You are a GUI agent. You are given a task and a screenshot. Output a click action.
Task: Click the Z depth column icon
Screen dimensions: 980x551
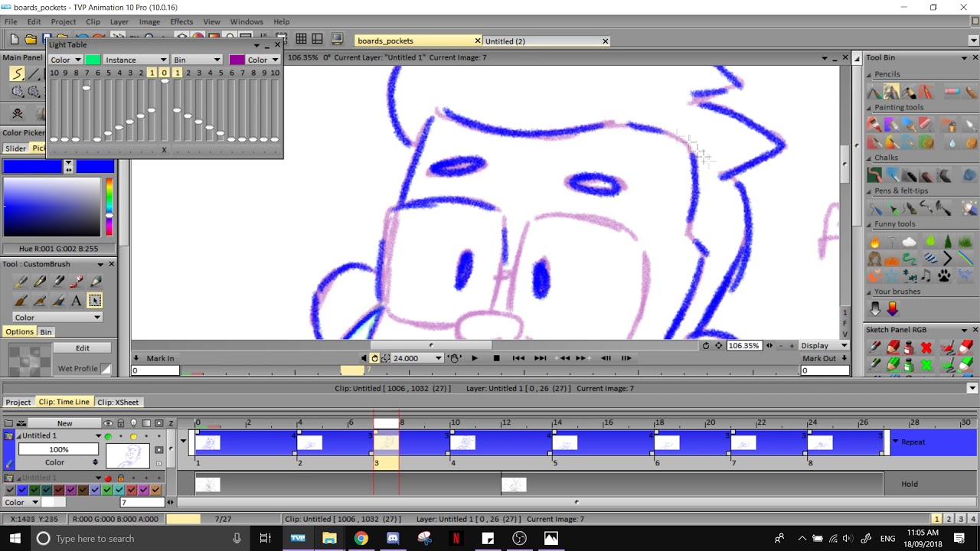coord(171,423)
